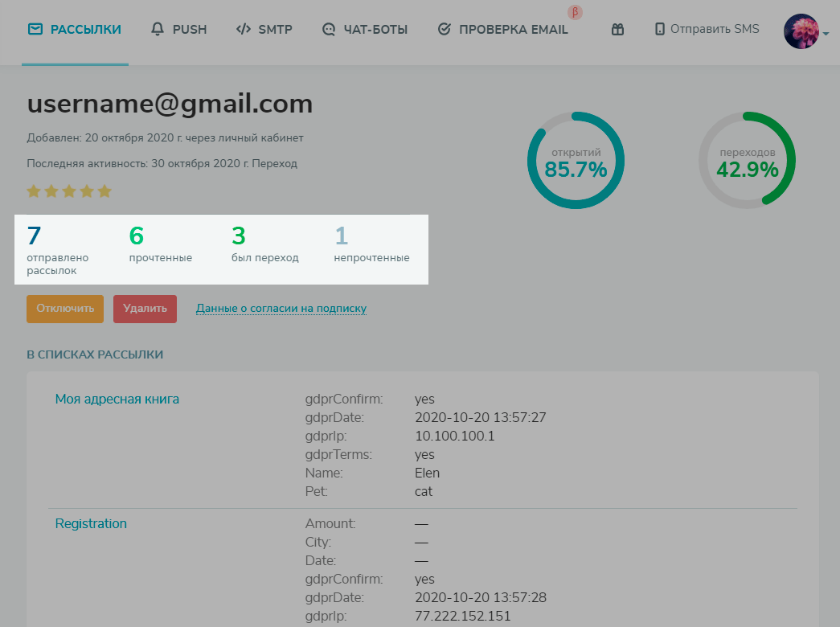Viewport: 840px width, 627px height.
Task: Expand the account dropdown arrow
Action: (x=826, y=34)
